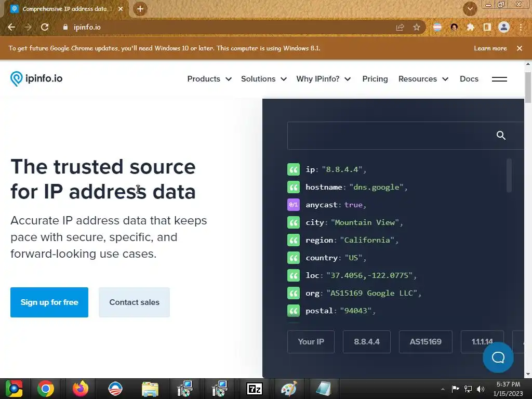The image size is (532, 399).
Task: Click the quote icon beside region field
Action: (294, 240)
